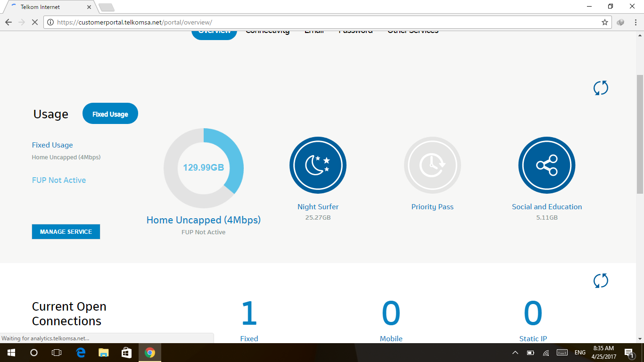The height and width of the screenshot is (362, 644).
Task: Click the Priority Pass label
Action: (432, 207)
